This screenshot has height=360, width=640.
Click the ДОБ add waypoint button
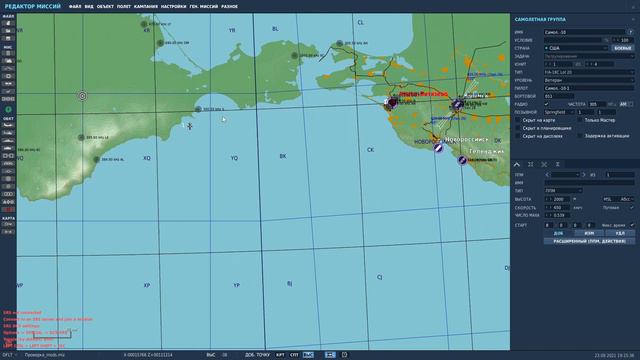coord(558,233)
